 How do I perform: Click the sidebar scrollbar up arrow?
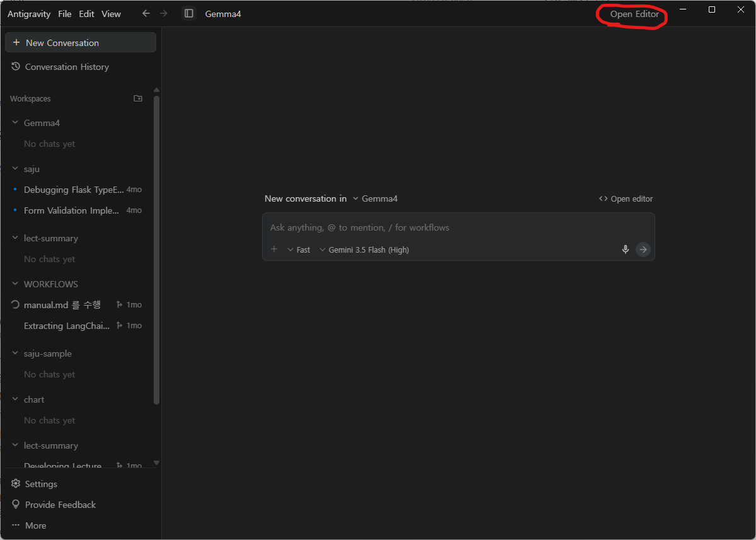156,90
